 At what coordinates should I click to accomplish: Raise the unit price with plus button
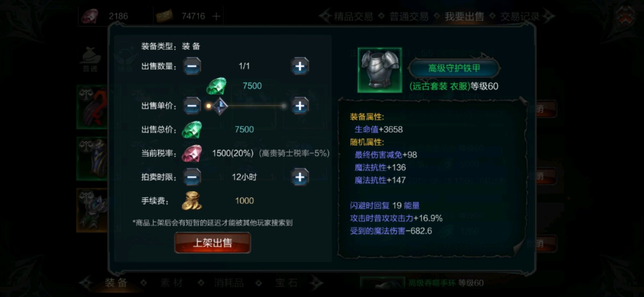300,106
